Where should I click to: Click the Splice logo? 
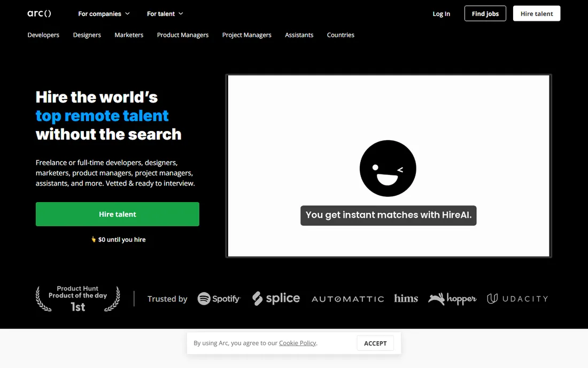(276, 298)
